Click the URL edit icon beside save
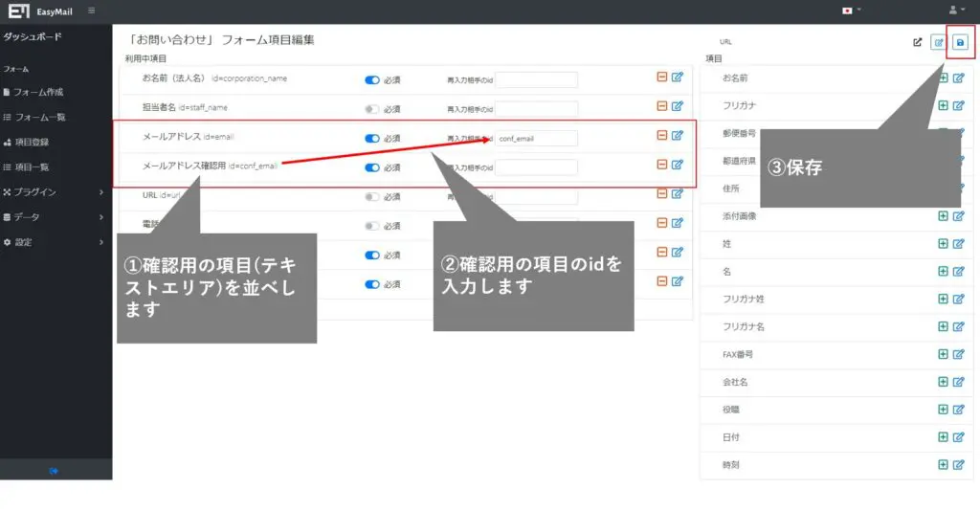This screenshot has height=511, width=980. [x=938, y=42]
